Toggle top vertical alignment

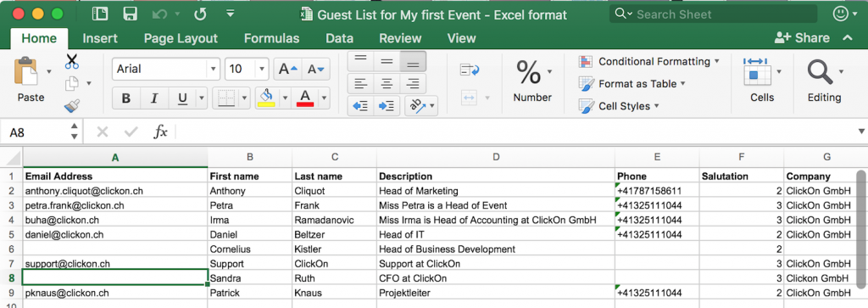click(360, 61)
